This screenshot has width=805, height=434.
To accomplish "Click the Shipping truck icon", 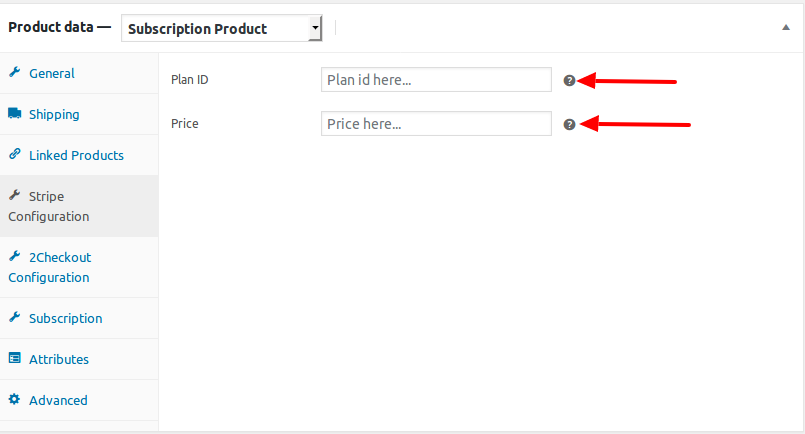I will (15, 114).
